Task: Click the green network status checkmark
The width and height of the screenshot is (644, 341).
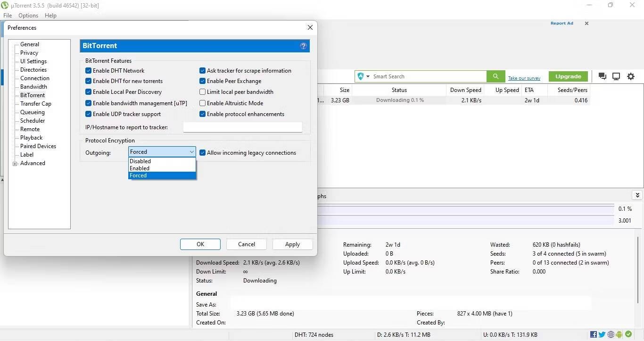Action: pos(627,334)
